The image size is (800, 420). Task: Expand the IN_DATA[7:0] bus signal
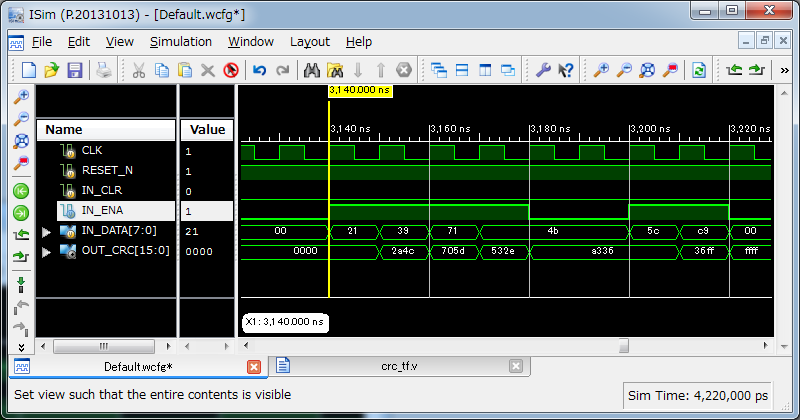click(46, 232)
